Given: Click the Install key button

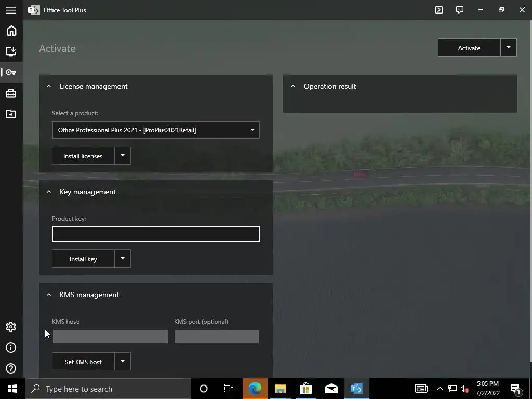Looking at the screenshot, I should tap(83, 259).
